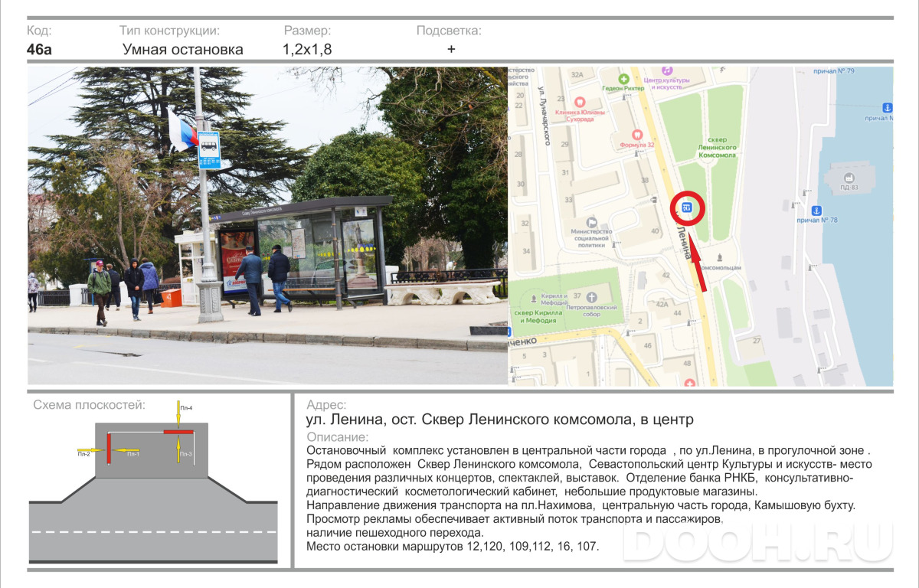This screenshot has width=919, height=588.
Task: Click the blue bus sign on the pole in the photo
Action: (x=209, y=150)
